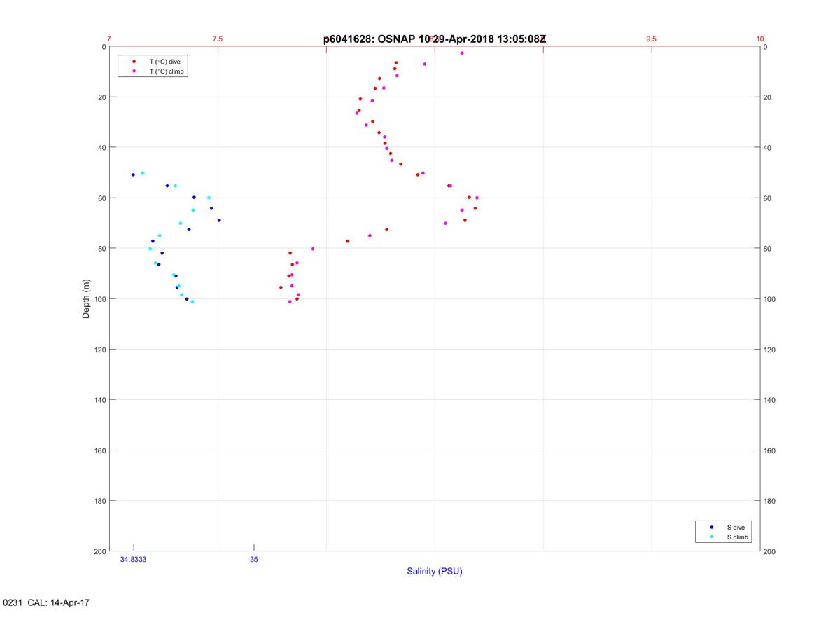
Task: Click the right depth axis '200' label
Action: tap(769, 551)
